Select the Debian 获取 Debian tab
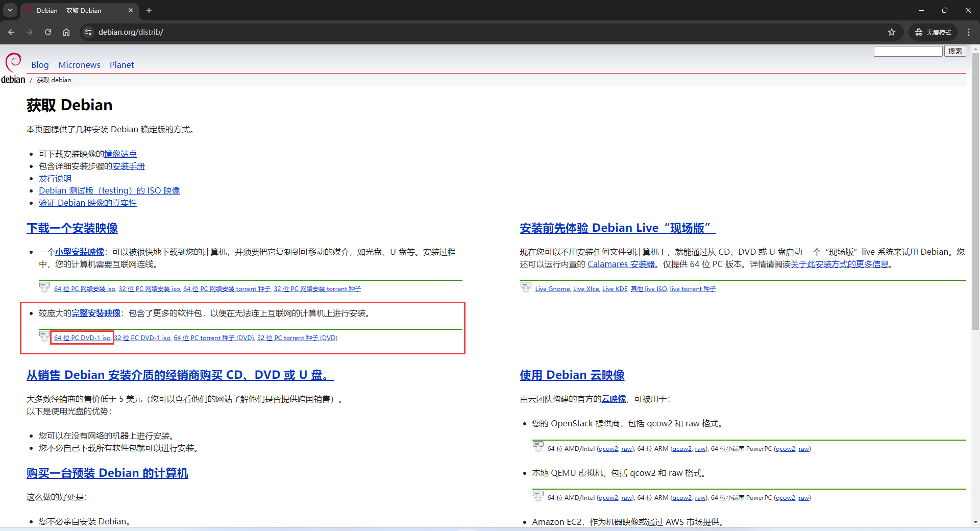Screen dimensions: 980x531 pyautogui.click(x=79, y=10)
